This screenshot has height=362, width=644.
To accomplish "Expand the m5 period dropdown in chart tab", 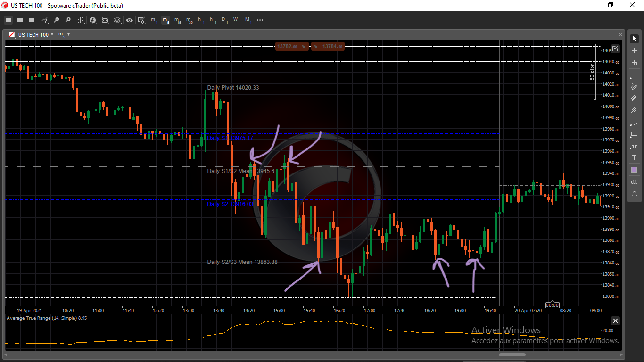I will coord(69,35).
